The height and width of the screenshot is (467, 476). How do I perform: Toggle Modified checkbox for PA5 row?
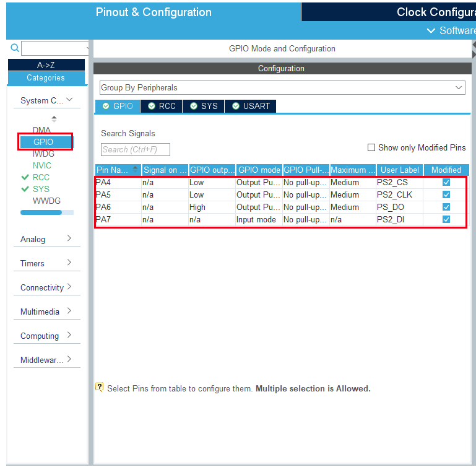pyautogui.click(x=446, y=194)
